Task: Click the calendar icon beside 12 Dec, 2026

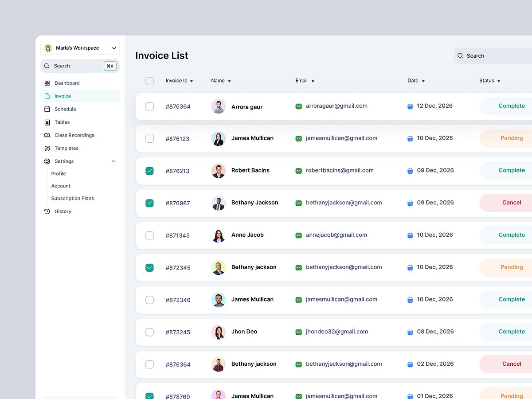Action: coord(410,106)
